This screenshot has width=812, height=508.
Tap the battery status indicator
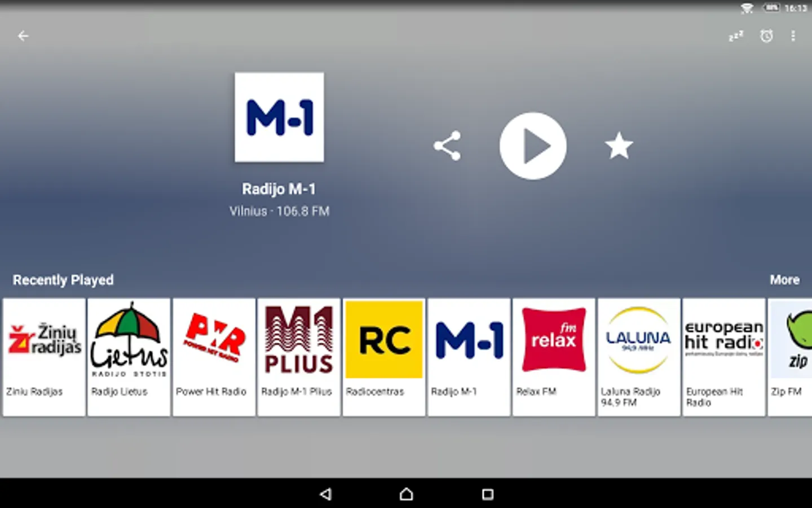[x=771, y=8]
